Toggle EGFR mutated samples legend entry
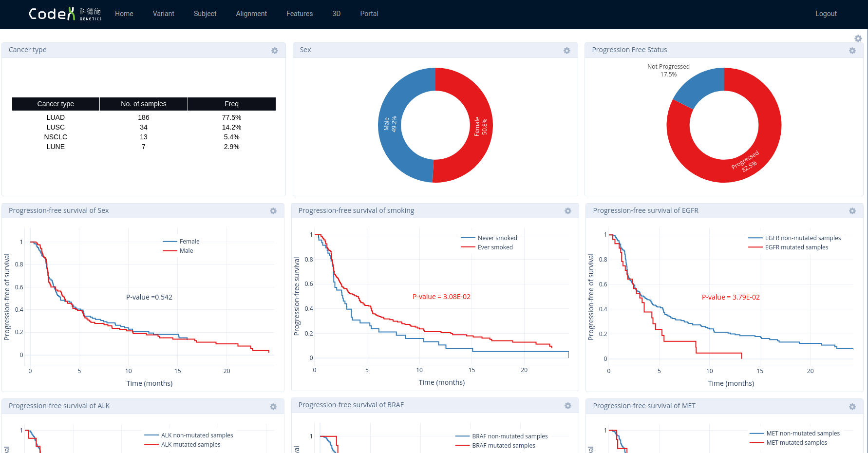 pos(796,247)
